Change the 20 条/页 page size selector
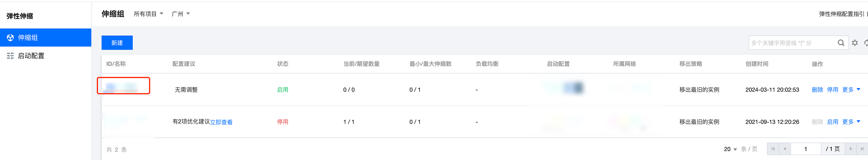 pos(730,149)
